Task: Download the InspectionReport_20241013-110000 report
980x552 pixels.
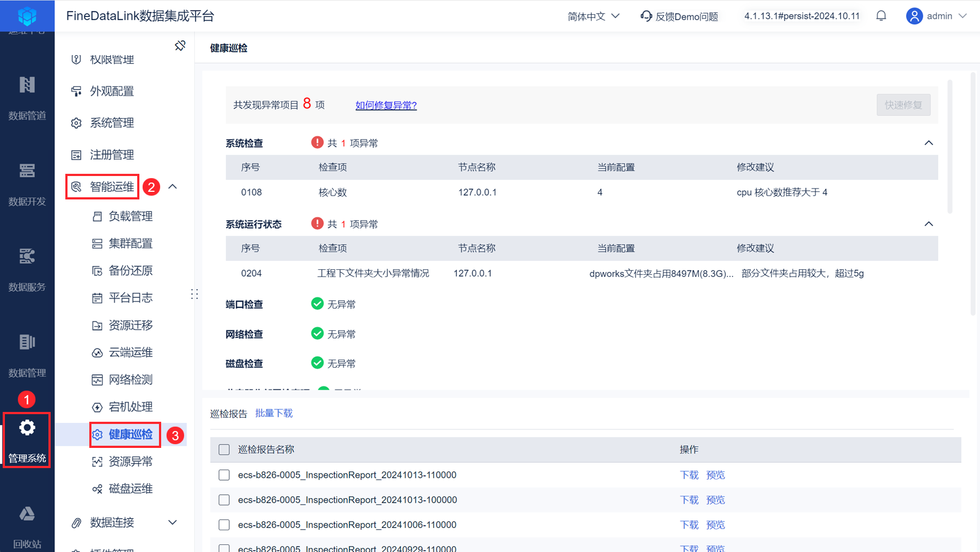Action: click(689, 475)
